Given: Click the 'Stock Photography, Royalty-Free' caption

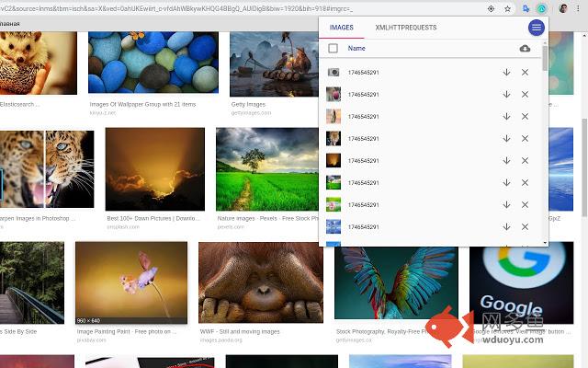Looking at the screenshot, I should [x=382, y=332].
